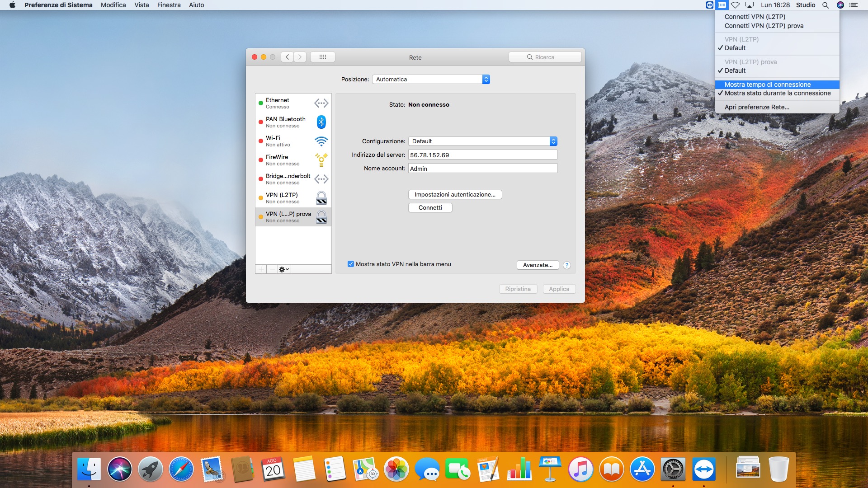Open the help question mark button
The height and width of the screenshot is (488, 868).
pos(567,265)
